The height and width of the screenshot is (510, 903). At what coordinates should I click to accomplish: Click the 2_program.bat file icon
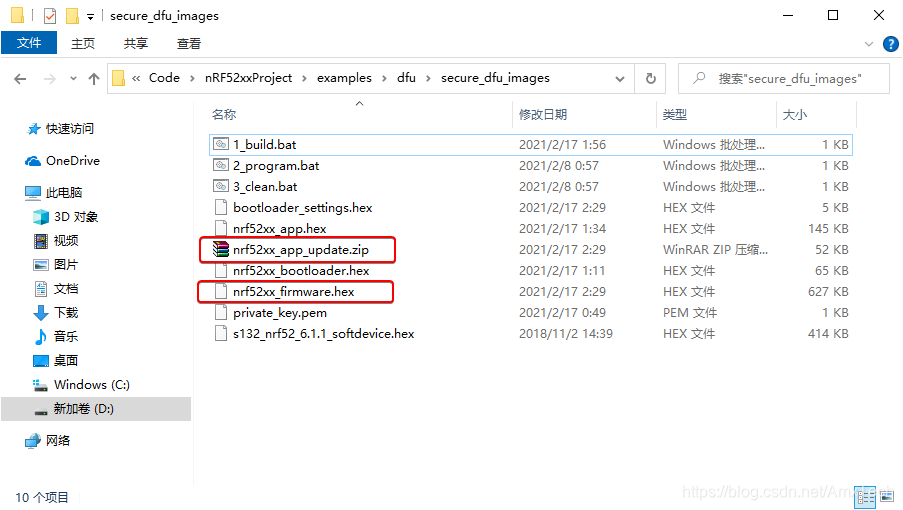tap(221, 165)
